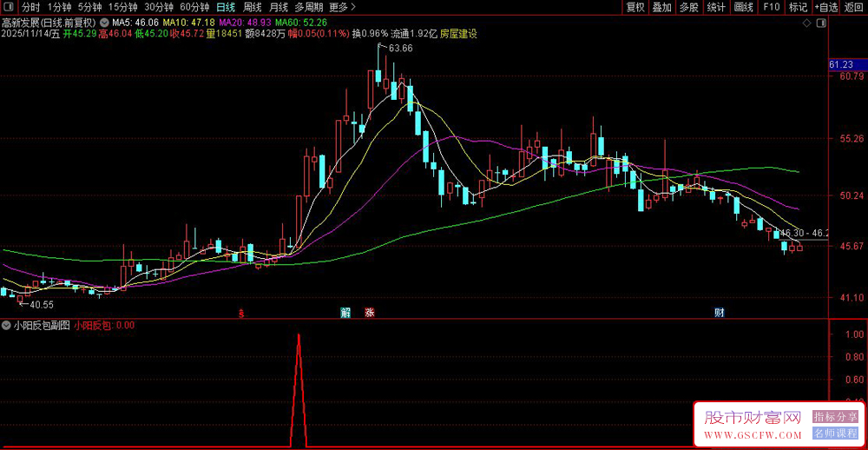The width and height of the screenshot is (868, 450).
Task: Select the 分时 intraday tab
Action: pos(30,7)
